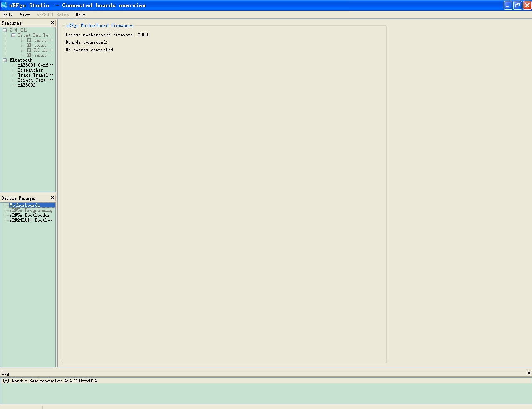Screen dimensions: 532x409
Task: Collapse the 2.4 GHz tree node
Action: pyautogui.click(x=5, y=30)
